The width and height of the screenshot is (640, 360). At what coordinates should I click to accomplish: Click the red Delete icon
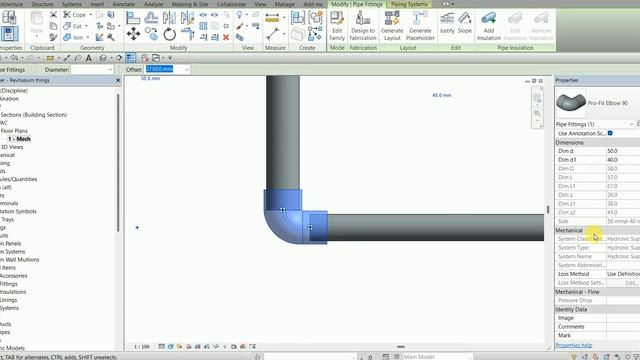click(226, 38)
